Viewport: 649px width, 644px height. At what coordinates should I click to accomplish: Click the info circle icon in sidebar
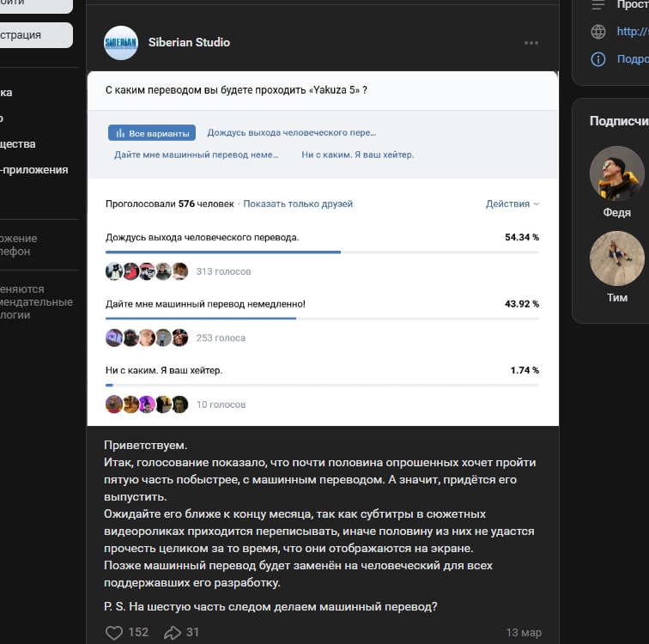[x=598, y=59]
